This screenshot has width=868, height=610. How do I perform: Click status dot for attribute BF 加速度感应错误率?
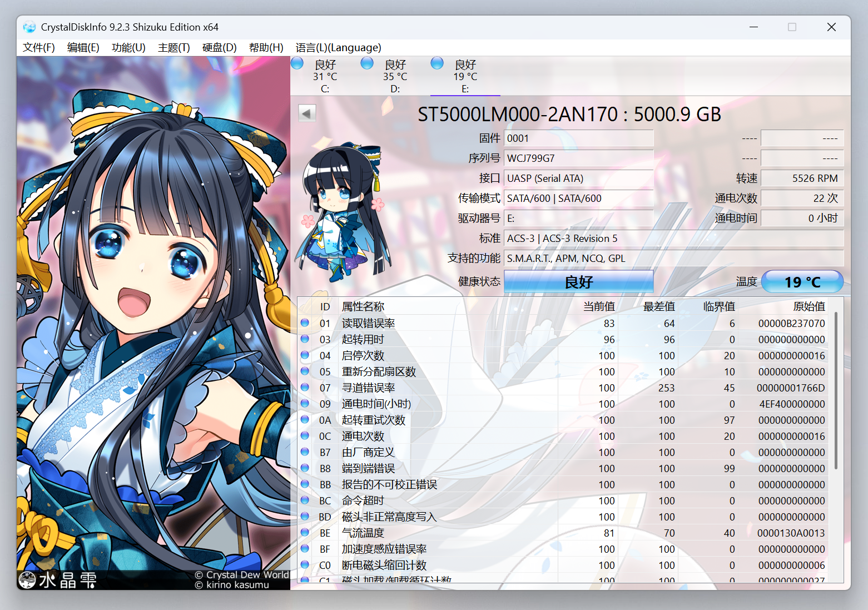pos(305,548)
